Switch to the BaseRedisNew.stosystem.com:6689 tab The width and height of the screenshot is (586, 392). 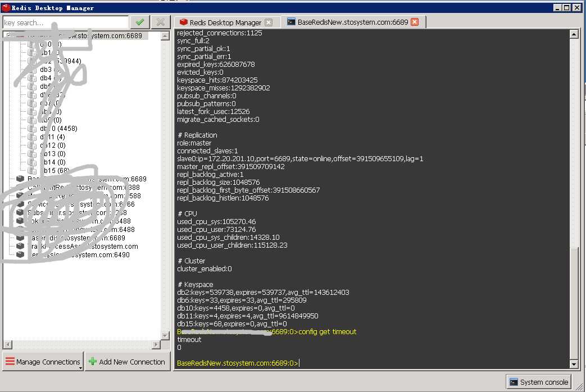click(353, 22)
